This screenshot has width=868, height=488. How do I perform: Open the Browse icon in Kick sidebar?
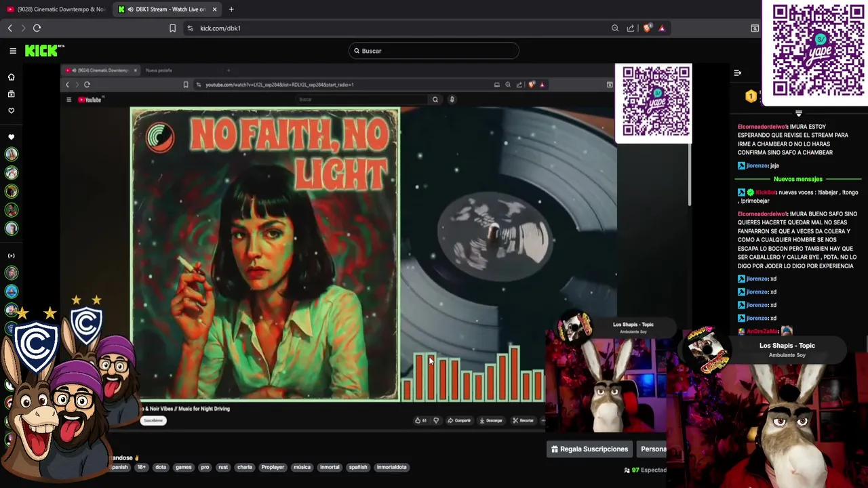click(x=11, y=94)
